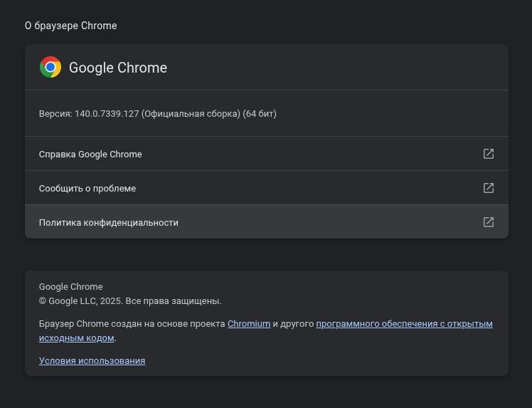
Task: Follow the Chromium project link
Action: [249, 324]
